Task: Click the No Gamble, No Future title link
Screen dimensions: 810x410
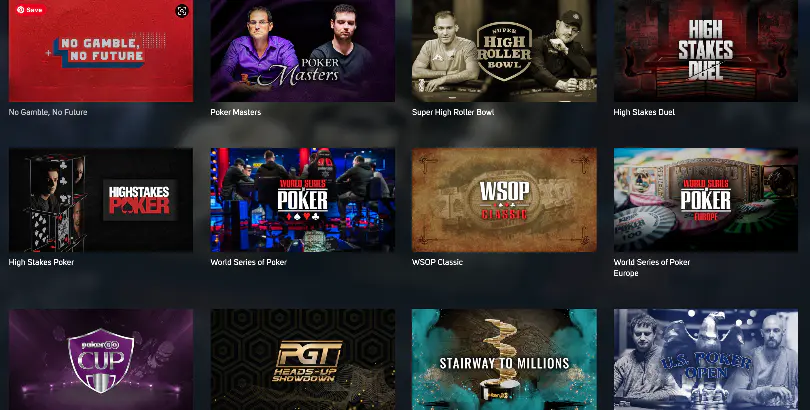Action: point(48,112)
